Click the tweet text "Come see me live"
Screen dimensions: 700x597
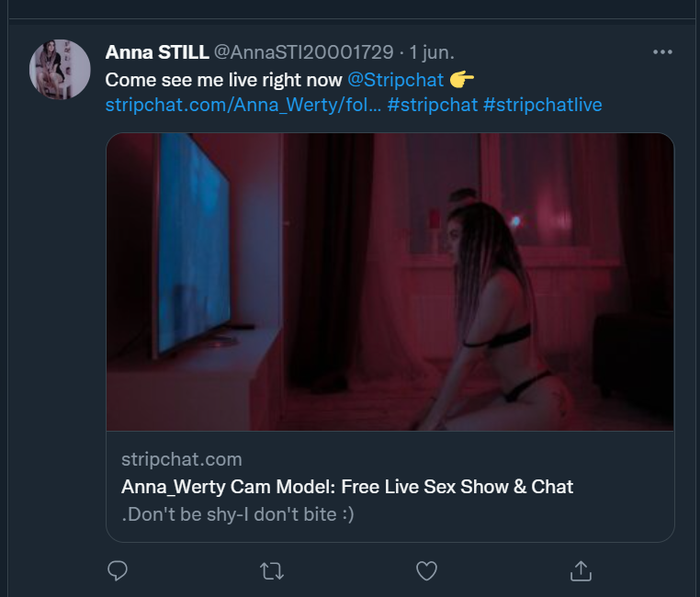coord(223,79)
